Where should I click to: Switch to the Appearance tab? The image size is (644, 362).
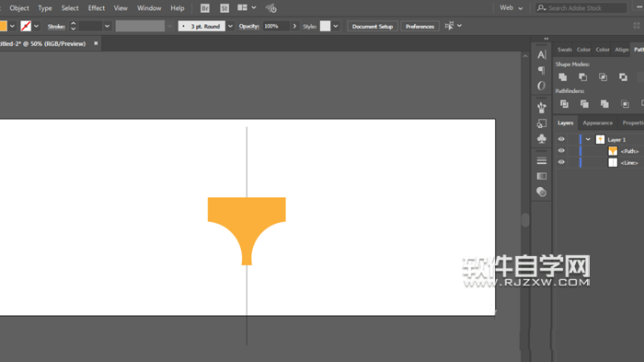(x=597, y=123)
